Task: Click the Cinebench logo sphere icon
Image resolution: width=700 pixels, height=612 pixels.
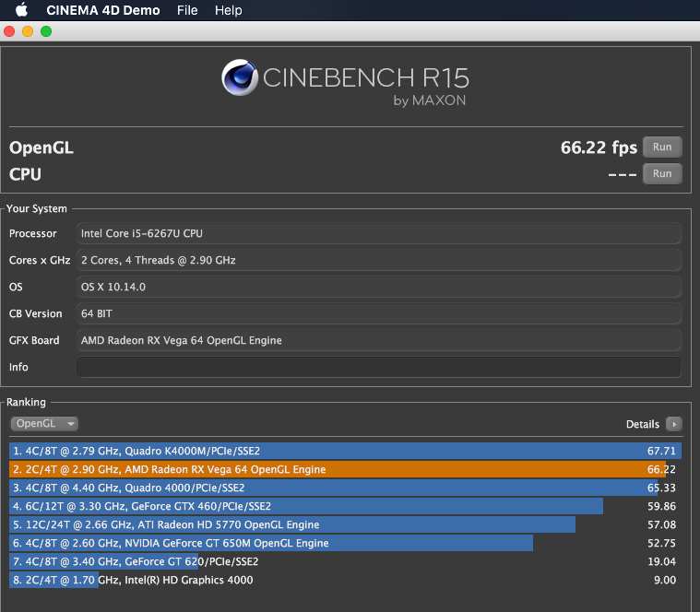Action: coord(240,77)
